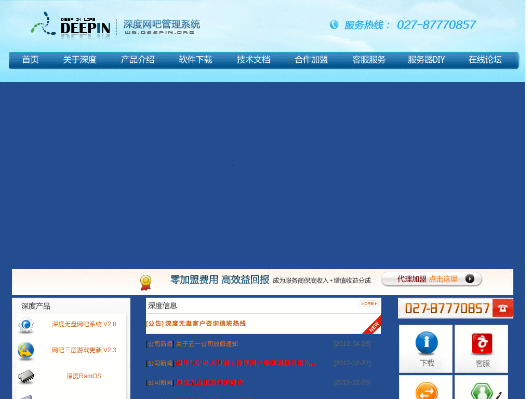532x399 pixels.
Task: Click the gold medal ribbon icon
Action: click(x=145, y=283)
